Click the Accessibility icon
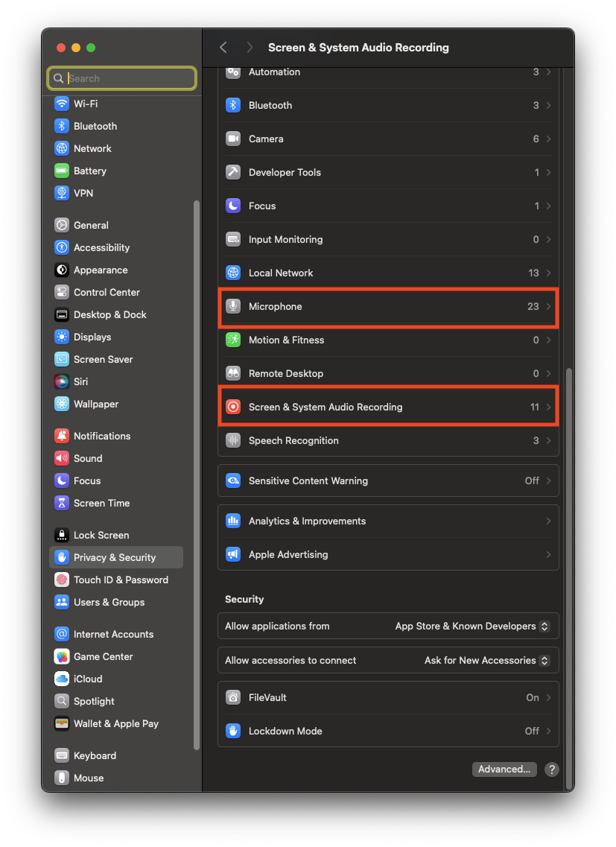 tap(62, 247)
